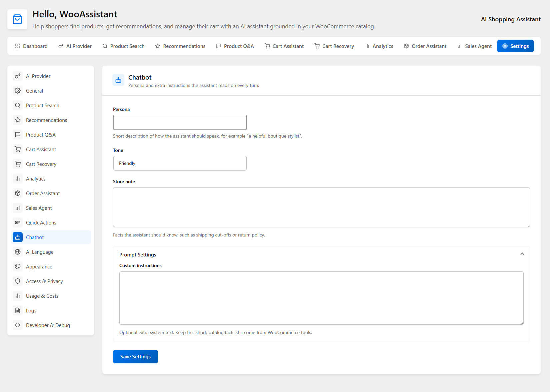
Task: Click Developer & Debug code icon
Action: [x=18, y=325]
